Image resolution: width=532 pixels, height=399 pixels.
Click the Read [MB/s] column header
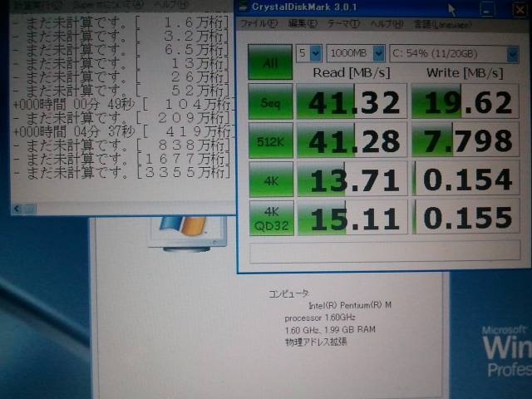(x=352, y=73)
